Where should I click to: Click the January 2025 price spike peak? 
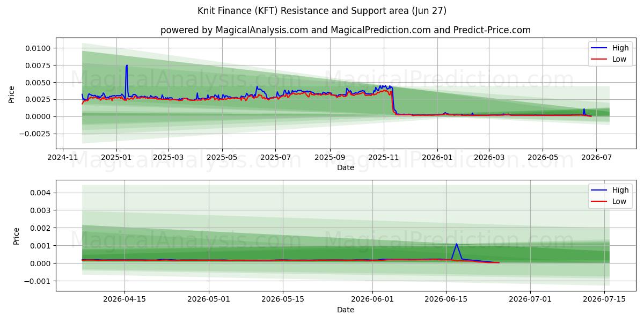[x=127, y=65]
